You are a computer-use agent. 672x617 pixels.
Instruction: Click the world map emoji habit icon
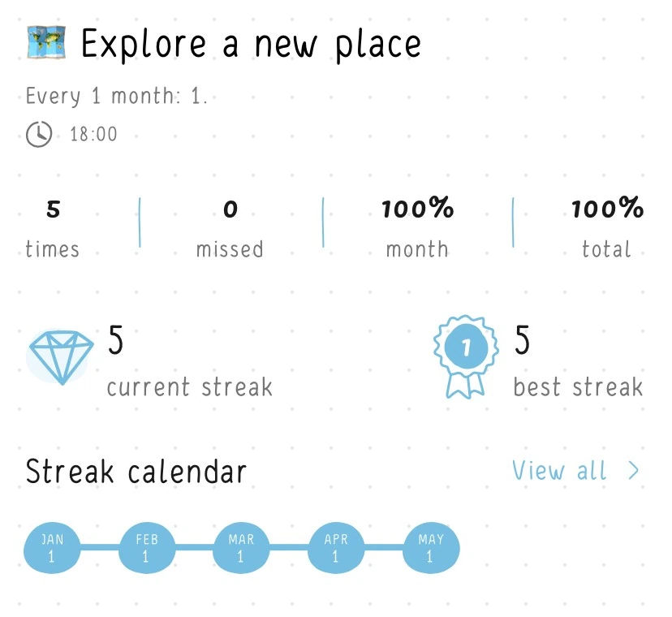tap(45, 42)
